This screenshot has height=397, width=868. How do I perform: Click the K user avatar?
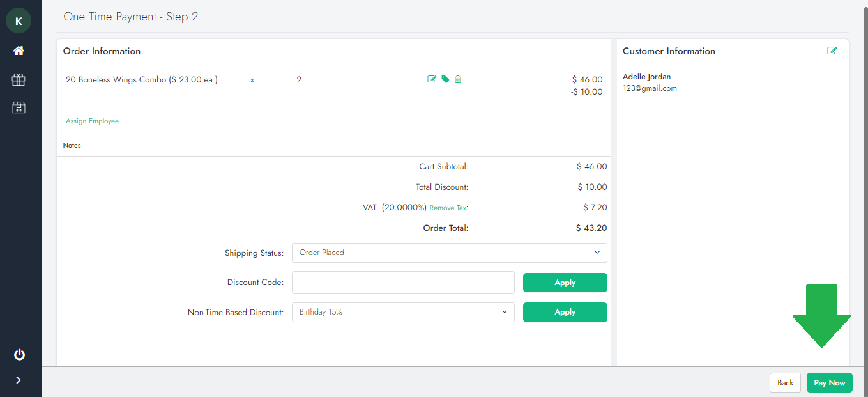pyautogui.click(x=19, y=21)
